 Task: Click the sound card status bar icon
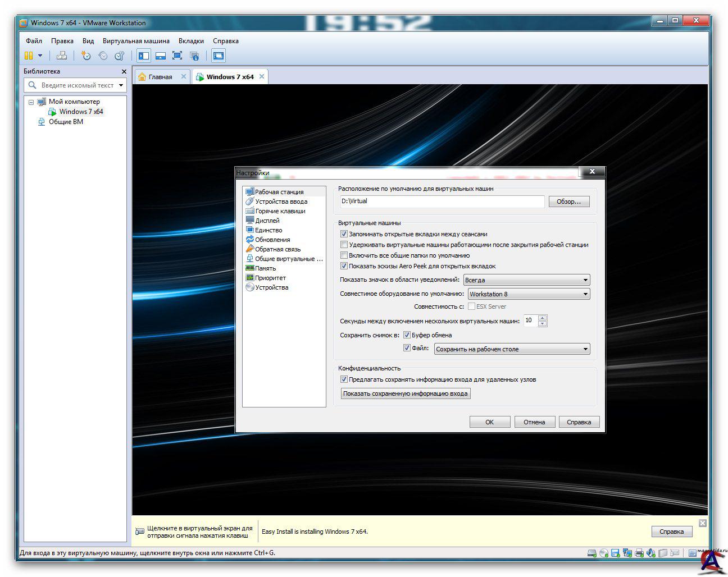point(651,553)
